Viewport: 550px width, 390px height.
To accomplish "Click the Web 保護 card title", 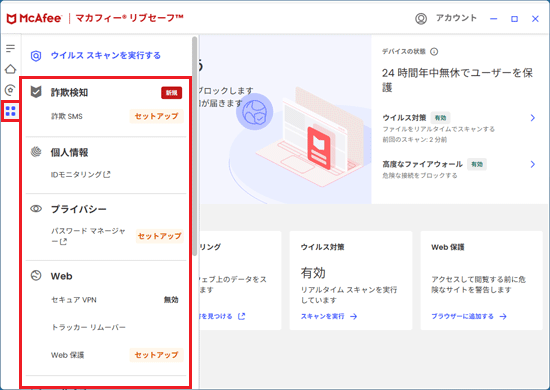I will point(448,247).
